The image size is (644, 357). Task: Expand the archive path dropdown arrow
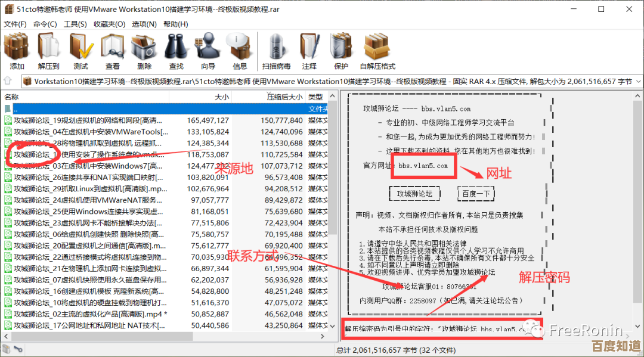point(637,81)
